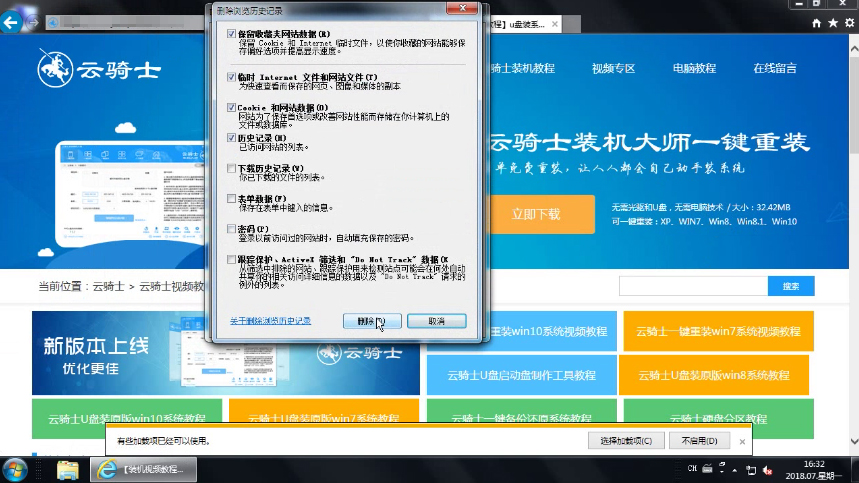Dismiss the add-on notification bar
The image size is (859, 483).
click(x=742, y=441)
